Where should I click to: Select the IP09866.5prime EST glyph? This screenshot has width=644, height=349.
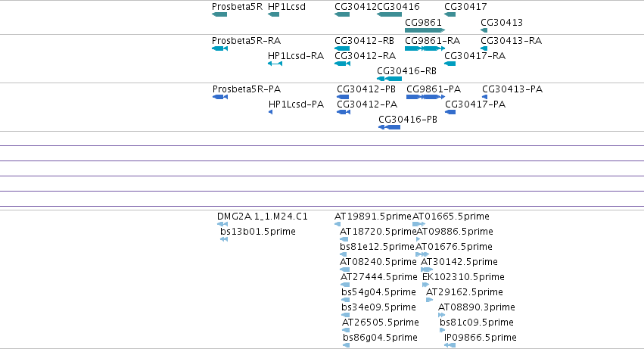pyautogui.click(x=450, y=345)
